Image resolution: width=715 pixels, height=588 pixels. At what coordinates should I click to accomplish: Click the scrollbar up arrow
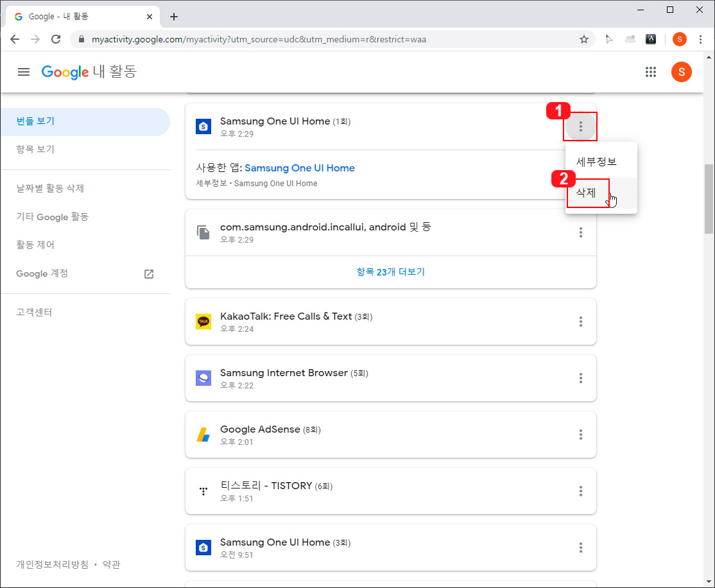coord(709,58)
